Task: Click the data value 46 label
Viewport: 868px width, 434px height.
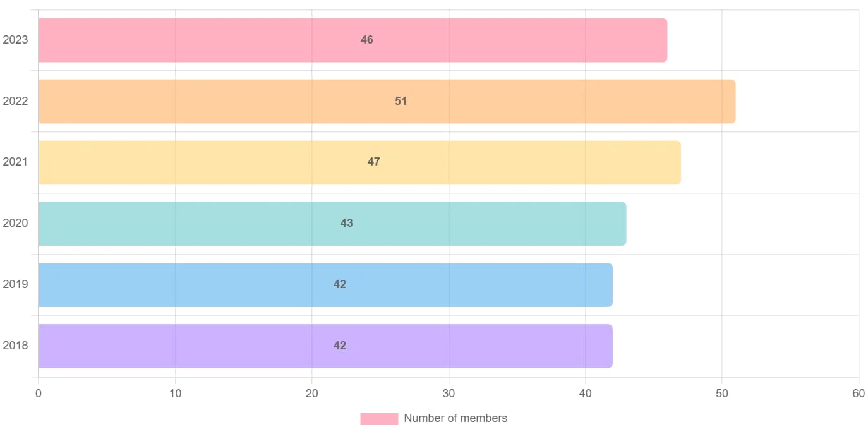Action: pyautogui.click(x=367, y=40)
